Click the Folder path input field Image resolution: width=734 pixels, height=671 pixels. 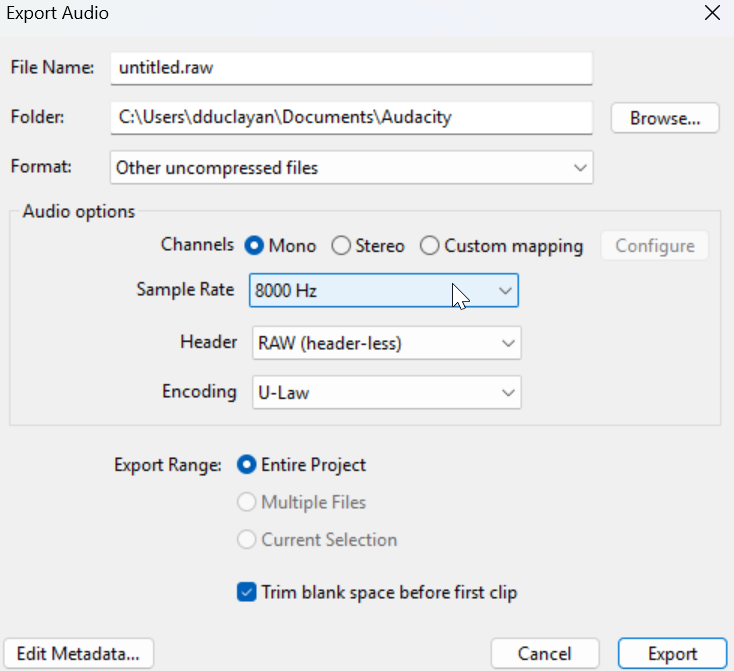coord(350,117)
